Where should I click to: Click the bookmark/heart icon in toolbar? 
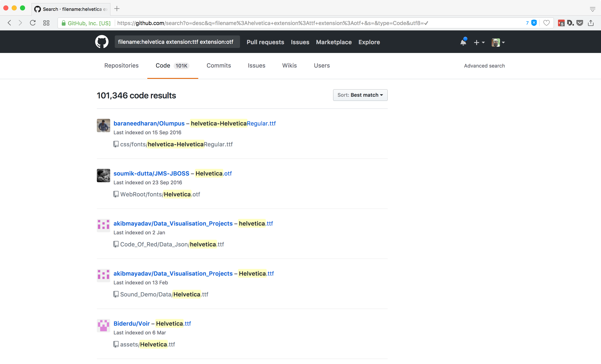tap(545, 23)
